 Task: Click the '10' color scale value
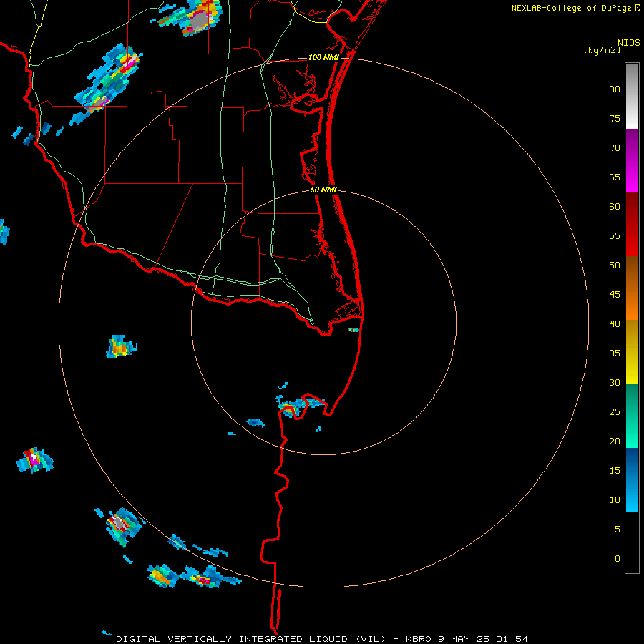(615, 500)
